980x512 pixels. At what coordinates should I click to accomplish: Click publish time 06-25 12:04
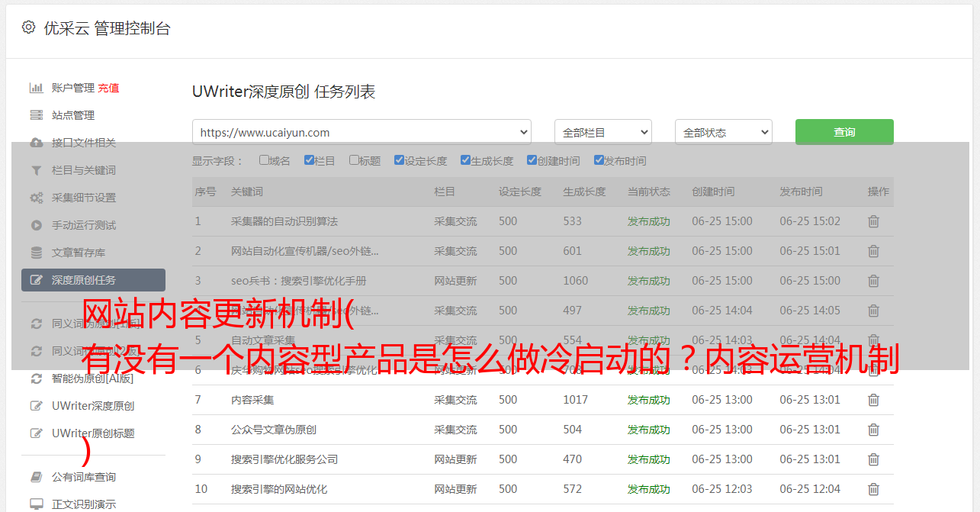tap(810, 489)
